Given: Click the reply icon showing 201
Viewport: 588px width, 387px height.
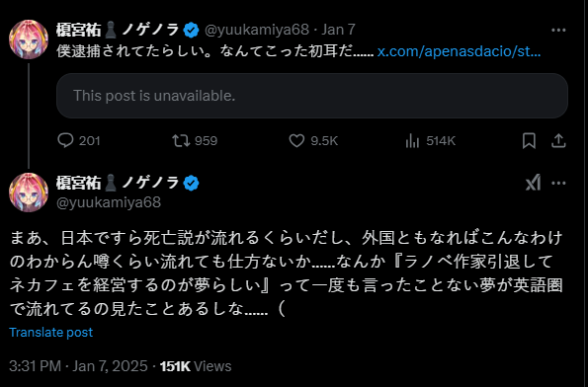Looking at the screenshot, I should tap(65, 141).
